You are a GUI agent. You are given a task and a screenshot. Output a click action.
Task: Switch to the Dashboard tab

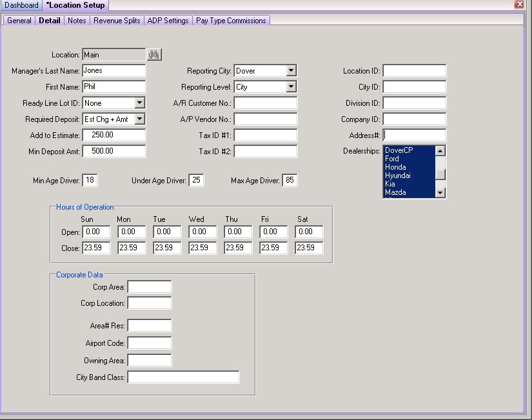click(x=21, y=5)
